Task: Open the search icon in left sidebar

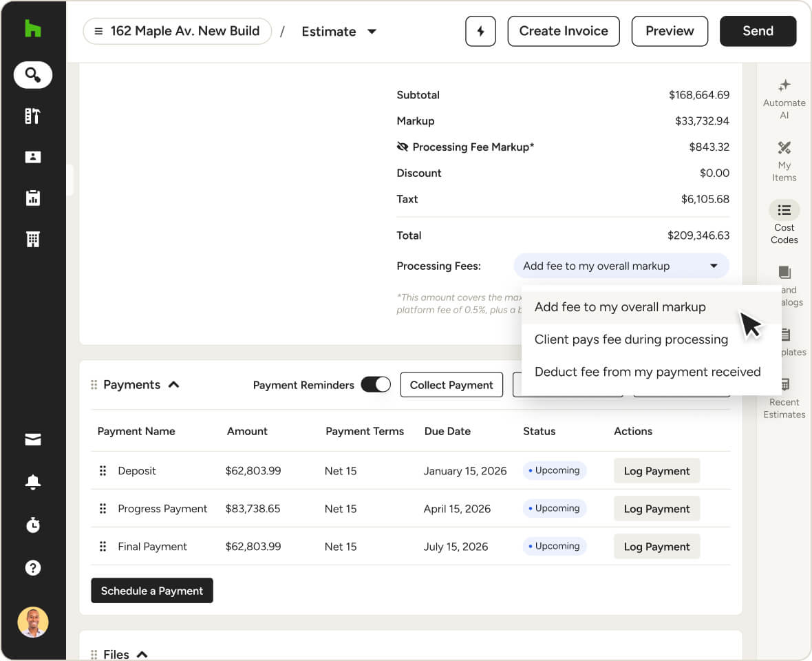Action: [x=32, y=74]
